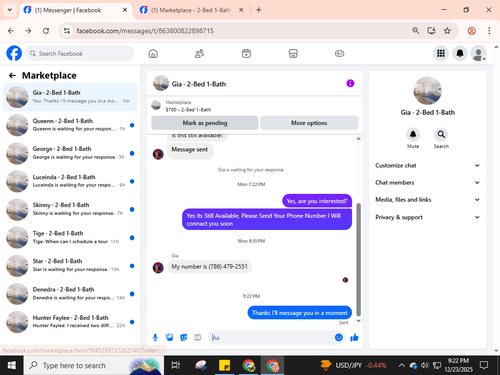Viewport: 500px width, 375px height.
Task: Open the Queenn 2-Bed 1-Bath conversation
Action: tap(70, 125)
